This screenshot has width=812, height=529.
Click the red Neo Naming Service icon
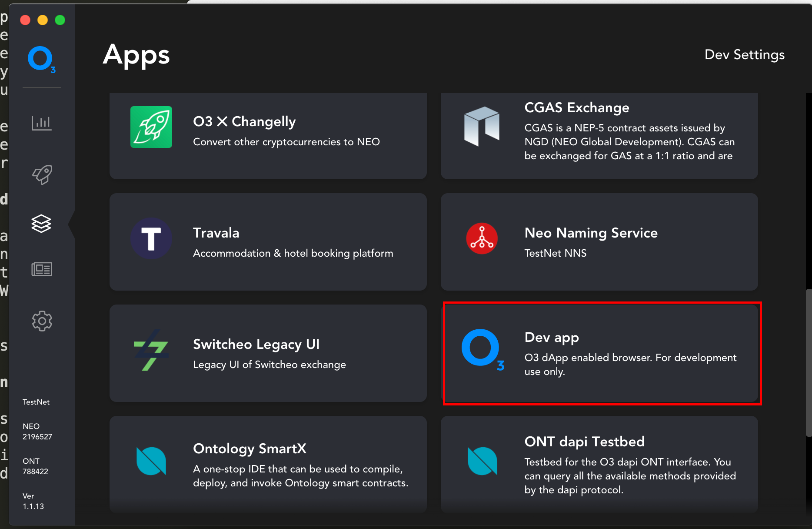tap(482, 238)
